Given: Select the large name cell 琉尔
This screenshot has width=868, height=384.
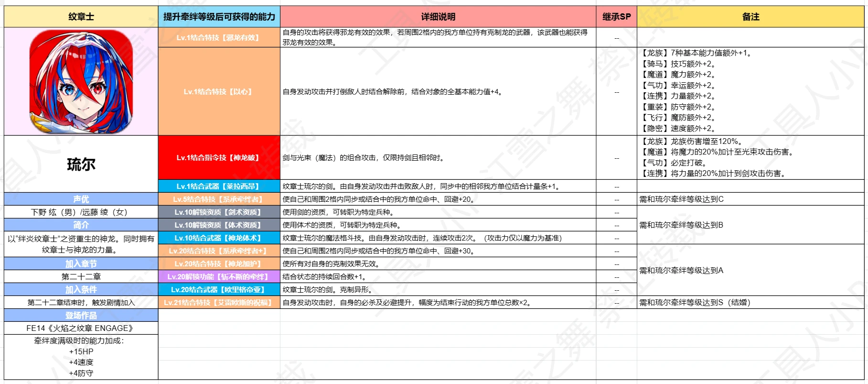Looking at the screenshot, I should pyautogui.click(x=81, y=164).
